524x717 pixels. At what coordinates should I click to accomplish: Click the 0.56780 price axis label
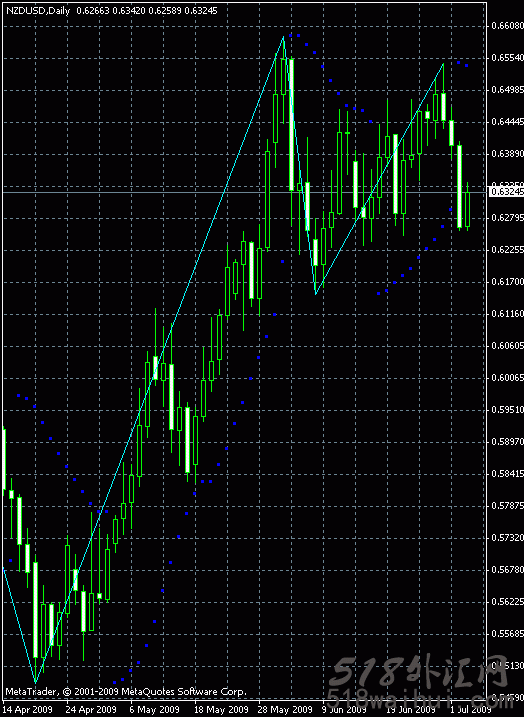pos(507,570)
